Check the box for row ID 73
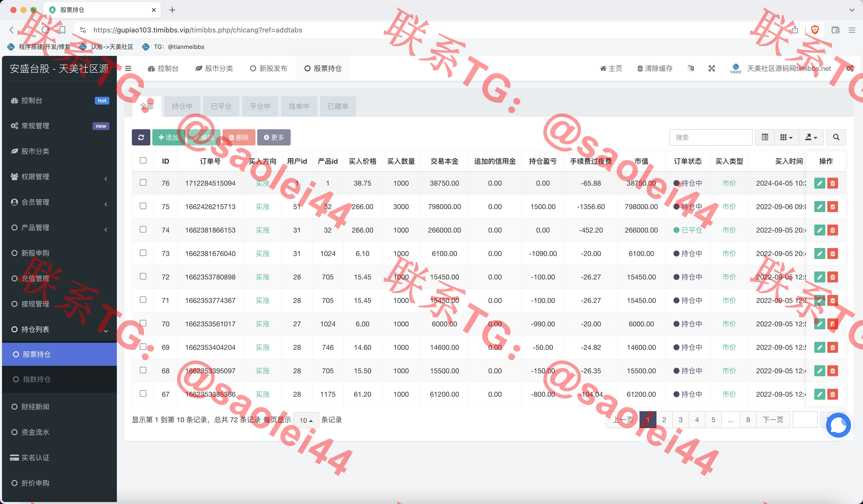Image resolution: width=863 pixels, height=504 pixels. point(143,253)
